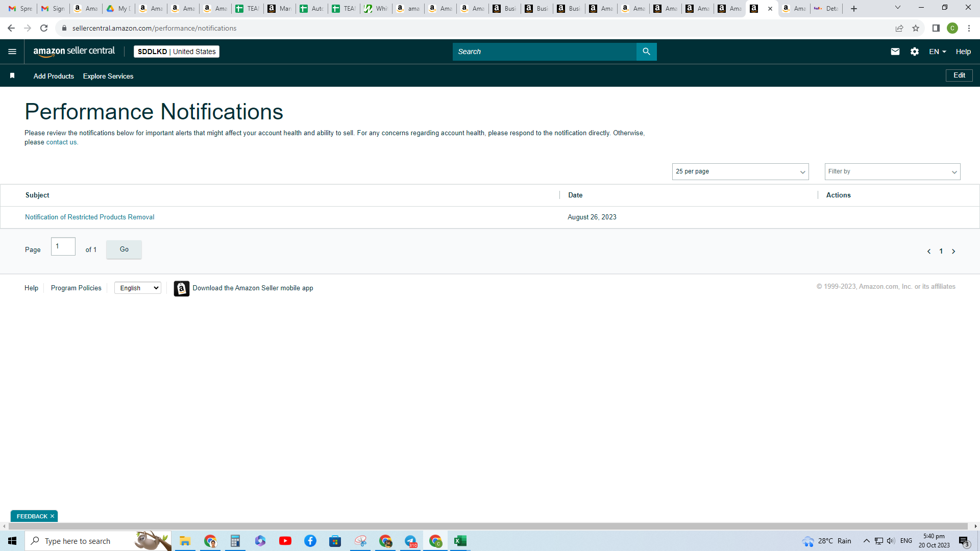Switch to the Spre Gmail tab
Screen dimensions: 980x551
point(21,9)
